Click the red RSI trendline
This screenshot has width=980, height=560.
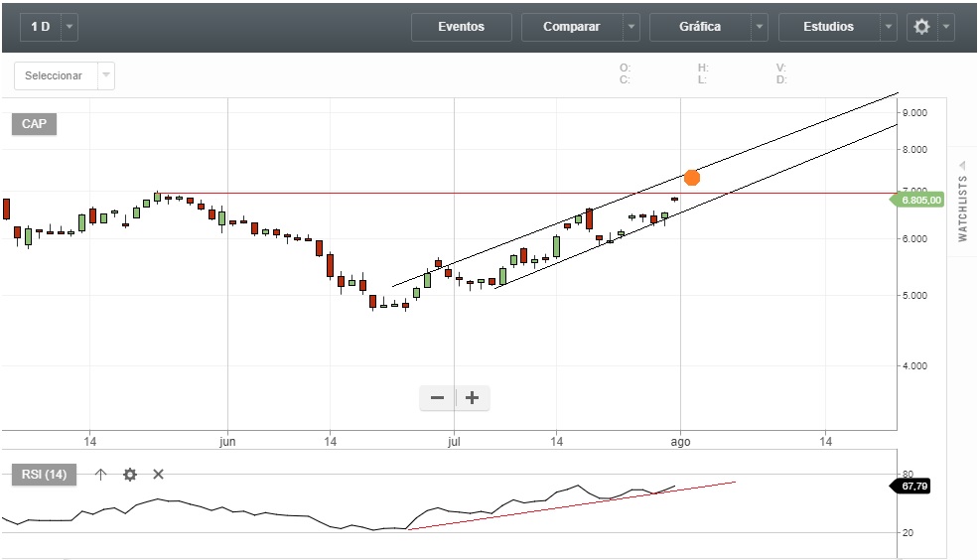571,505
